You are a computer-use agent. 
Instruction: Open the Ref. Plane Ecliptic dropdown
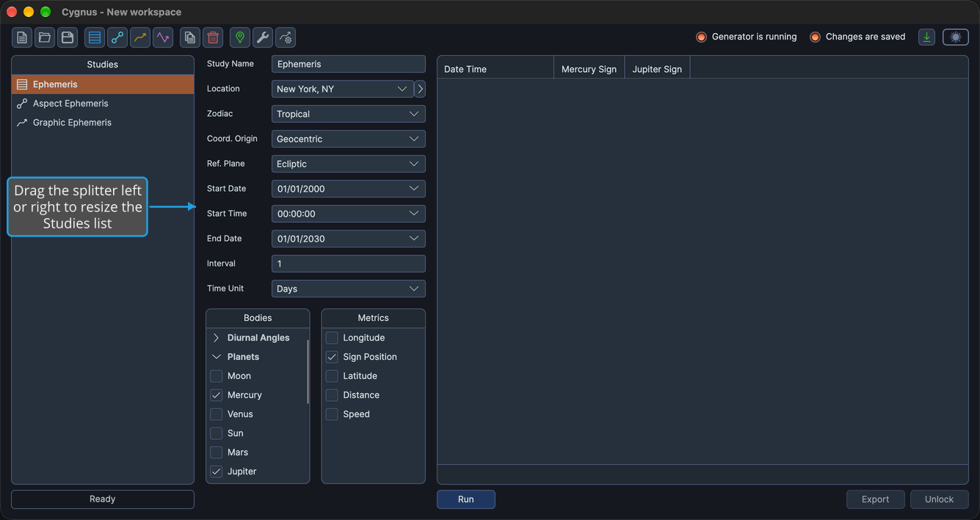[x=349, y=164]
